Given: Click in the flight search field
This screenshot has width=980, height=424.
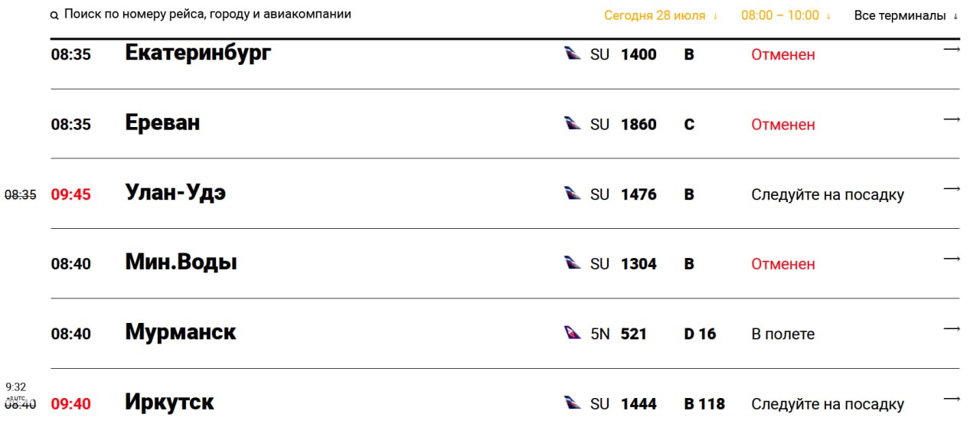Looking at the screenshot, I should [x=207, y=15].
